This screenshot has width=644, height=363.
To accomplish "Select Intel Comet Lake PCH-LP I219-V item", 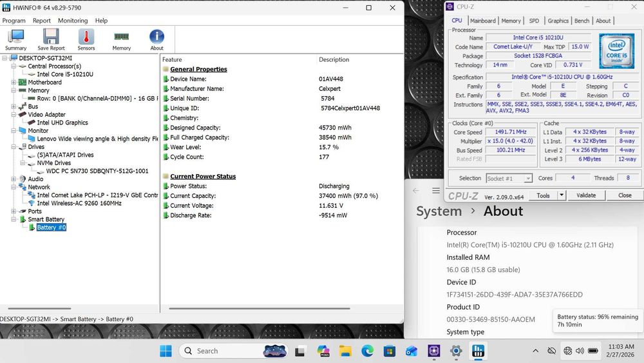I will [97, 195].
